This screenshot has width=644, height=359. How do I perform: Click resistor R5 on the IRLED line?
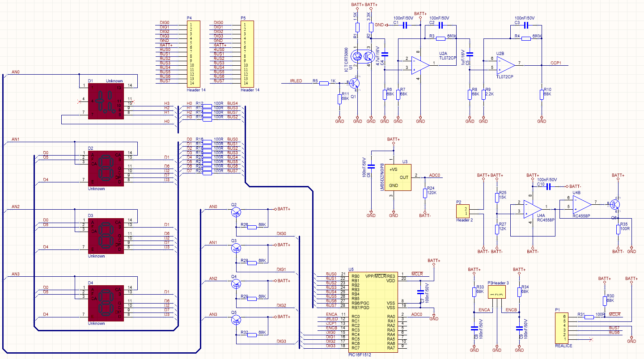click(x=324, y=83)
